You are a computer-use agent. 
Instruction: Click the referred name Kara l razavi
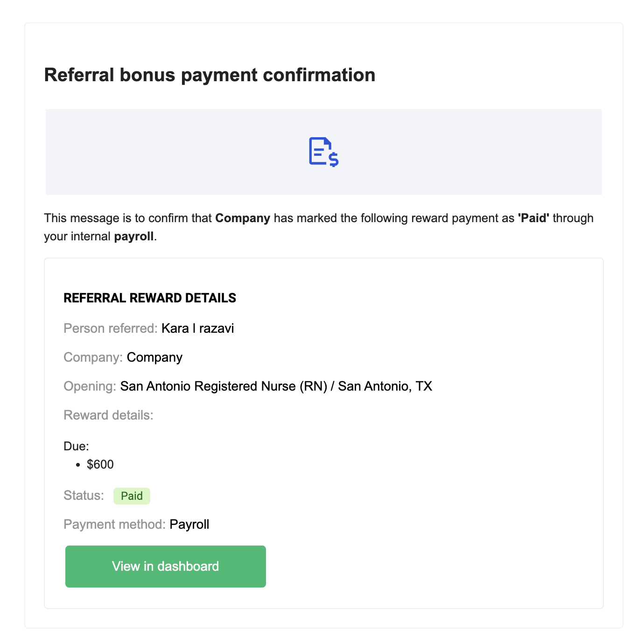click(198, 329)
